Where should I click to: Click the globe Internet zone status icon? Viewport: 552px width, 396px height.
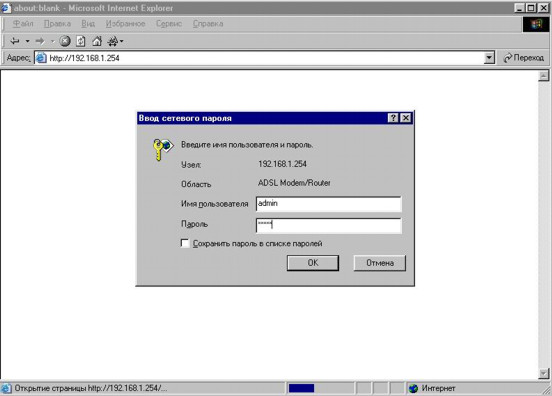pos(413,388)
